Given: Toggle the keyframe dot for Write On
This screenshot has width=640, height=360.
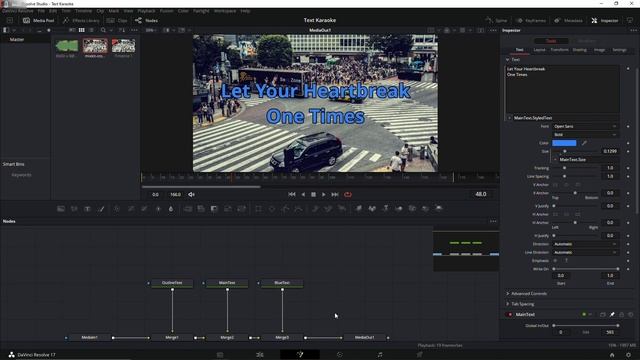Looking at the screenshot, I should [x=628, y=269].
